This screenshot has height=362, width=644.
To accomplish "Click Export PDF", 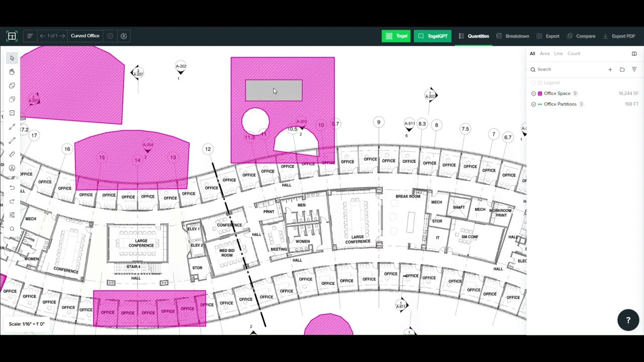I will [x=619, y=36].
